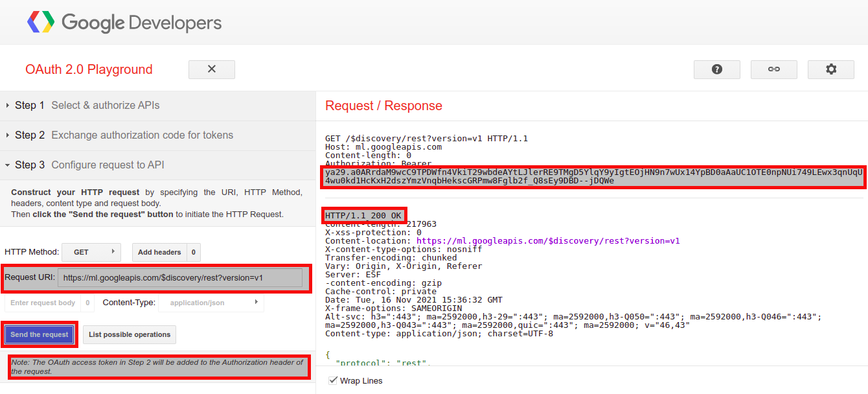868x394 pixels.
Task: Click the request body count badge
Action: click(87, 303)
